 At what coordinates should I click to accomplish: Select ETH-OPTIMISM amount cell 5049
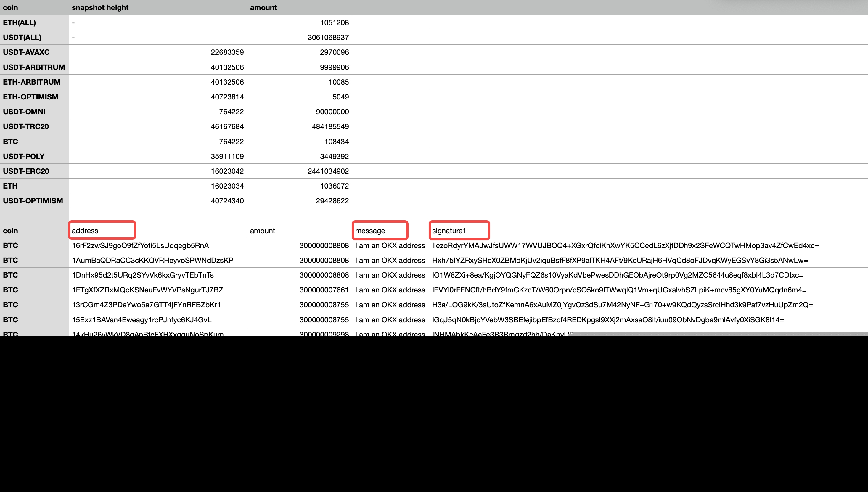click(x=340, y=97)
